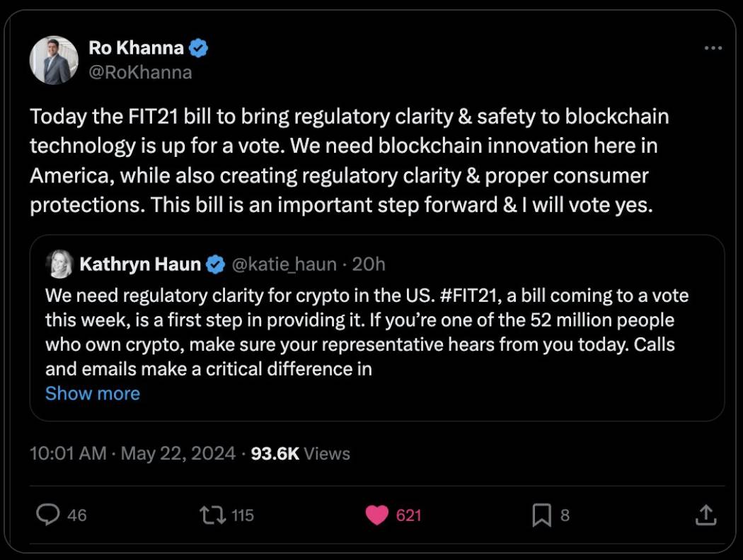Click the reply speech bubble icon
743x560 pixels.
tap(48, 515)
